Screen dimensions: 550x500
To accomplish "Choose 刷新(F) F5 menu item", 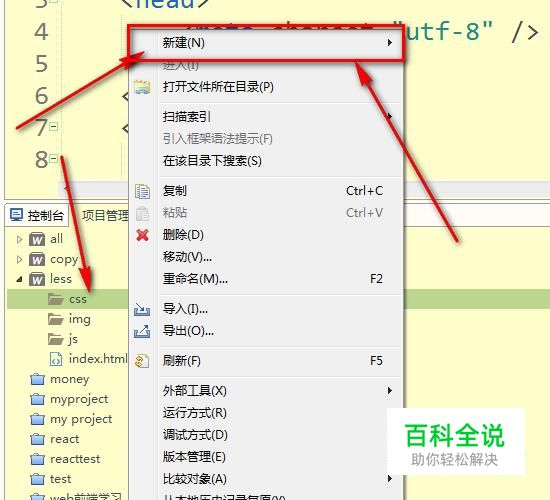I will click(266, 361).
